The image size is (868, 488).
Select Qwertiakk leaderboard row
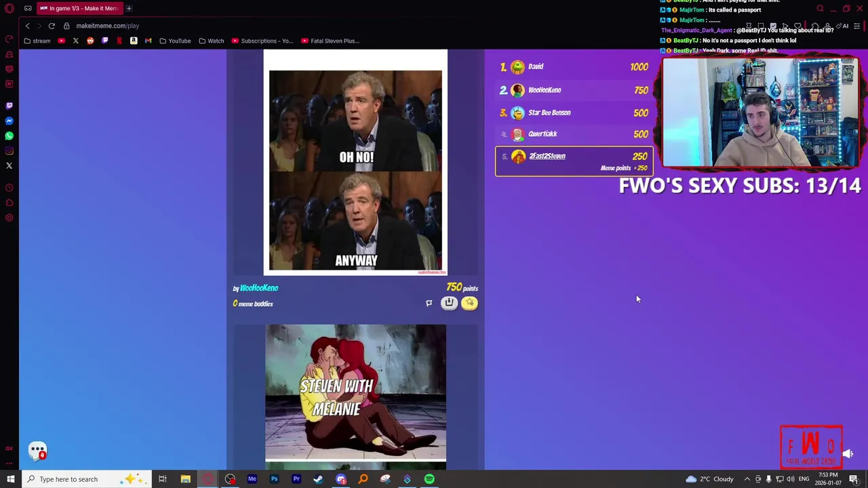(574, 134)
